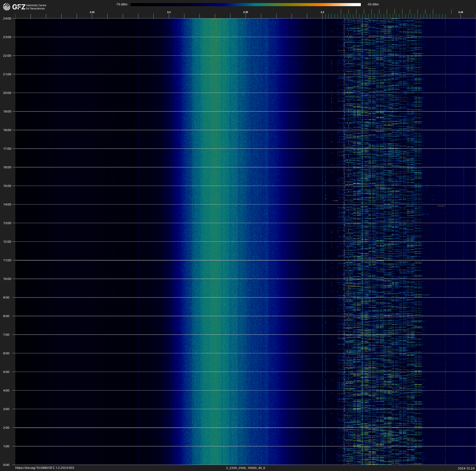Image resolution: width=476 pixels, height=471 pixels.
Task: Select the 2.4 frequency axis label
Action: coord(322,12)
